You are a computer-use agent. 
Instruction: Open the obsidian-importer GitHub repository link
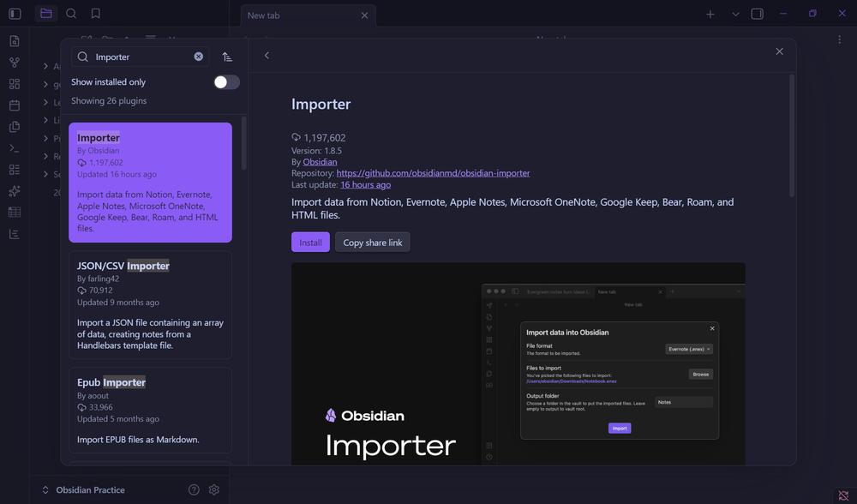pos(433,173)
